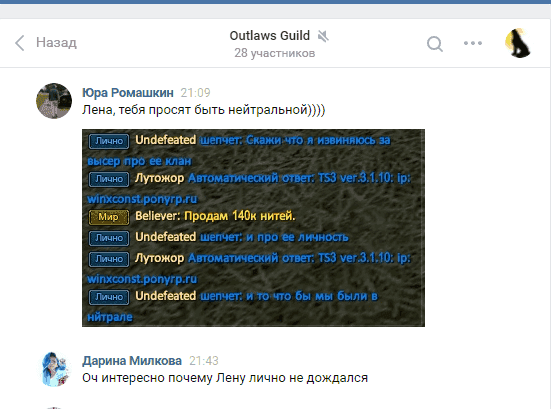Click the back arrow chevron icon
This screenshot has width=551, height=409.
point(20,43)
